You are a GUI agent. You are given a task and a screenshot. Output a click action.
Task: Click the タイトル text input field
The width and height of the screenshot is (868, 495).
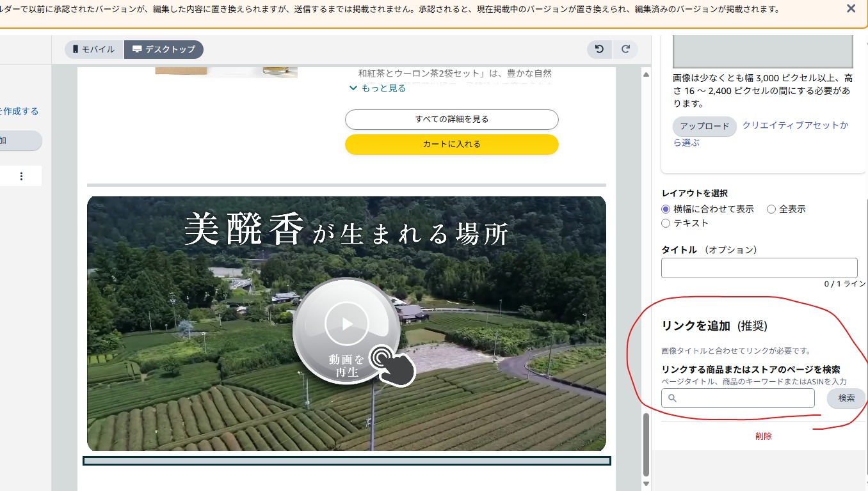[759, 268]
